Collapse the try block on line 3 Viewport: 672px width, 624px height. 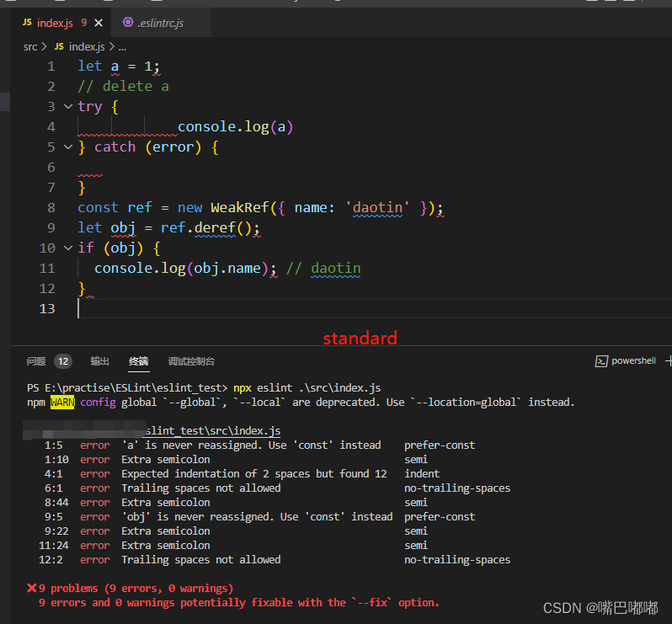click(68, 107)
